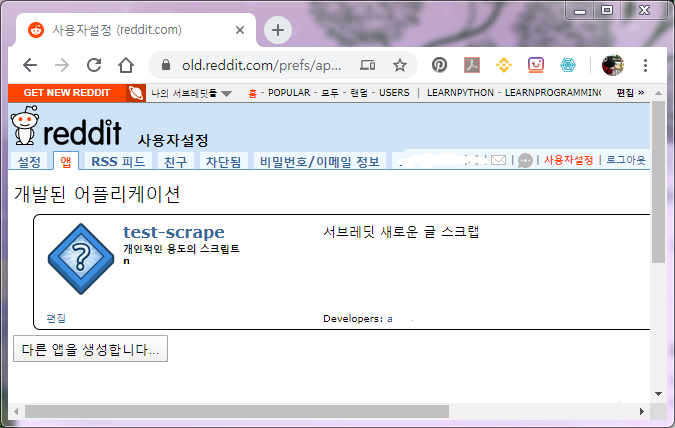The height and width of the screenshot is (428, 675).
Task: Open the RSS 피드 tab
Action: pos(118,161)
